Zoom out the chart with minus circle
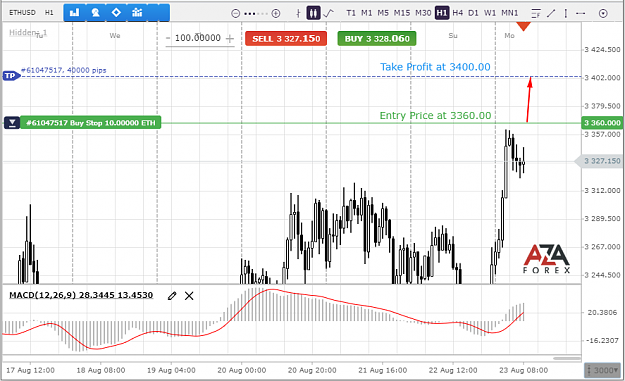Screen dimensions: 625x381 pyautogui.click(x=236, y=14)
